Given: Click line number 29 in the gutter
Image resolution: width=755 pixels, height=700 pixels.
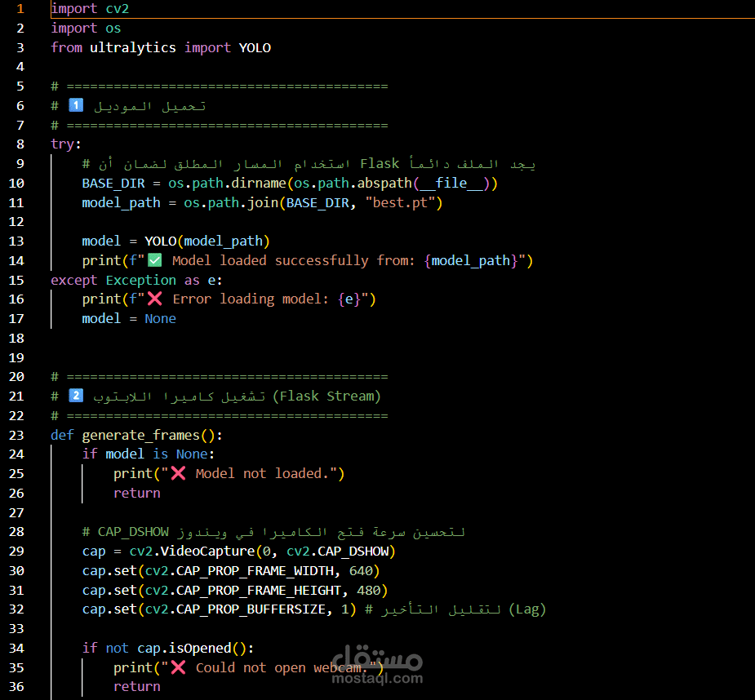Looking at the screenshot, I should [16, 552].
